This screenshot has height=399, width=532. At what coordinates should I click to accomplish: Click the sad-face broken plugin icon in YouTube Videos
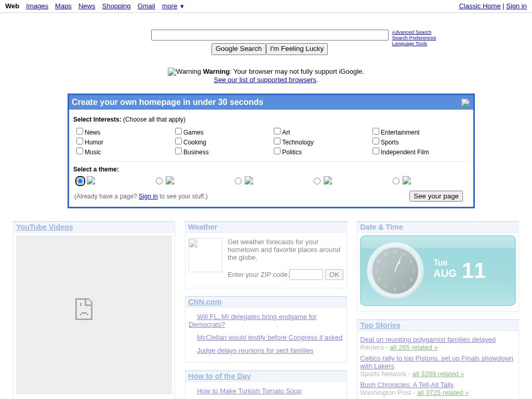tap(84, 309)
